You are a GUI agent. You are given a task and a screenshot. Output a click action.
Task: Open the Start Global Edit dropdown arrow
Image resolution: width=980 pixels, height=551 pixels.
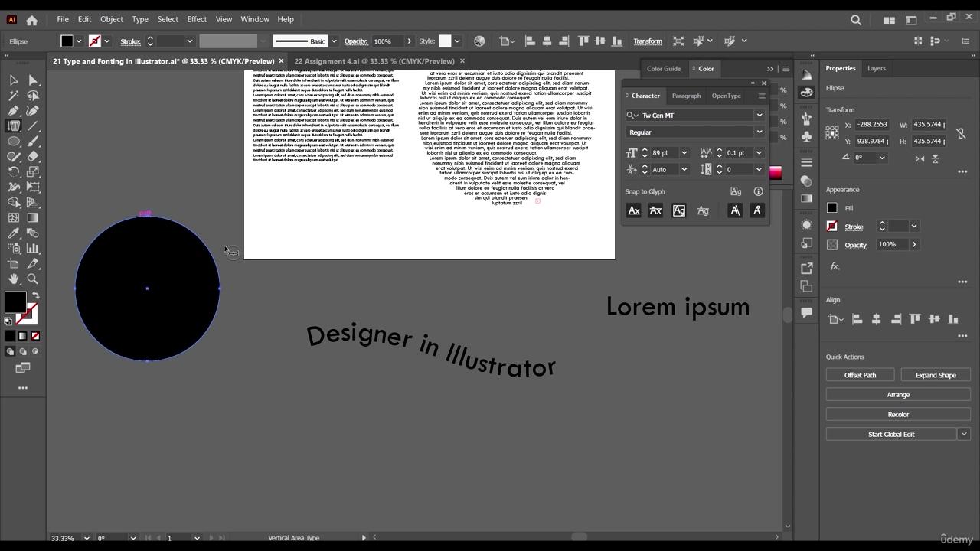pos(964,435)
